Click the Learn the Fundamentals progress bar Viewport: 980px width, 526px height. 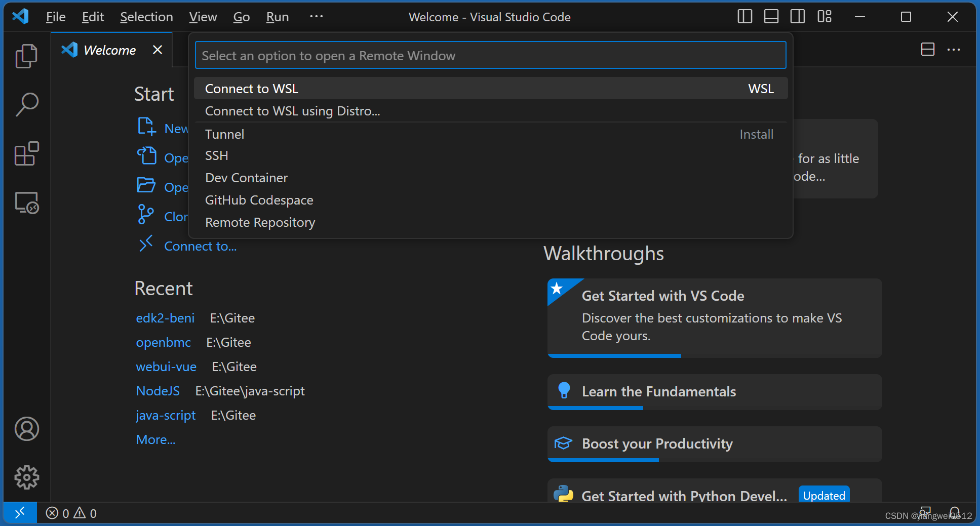tap(595, 408)
